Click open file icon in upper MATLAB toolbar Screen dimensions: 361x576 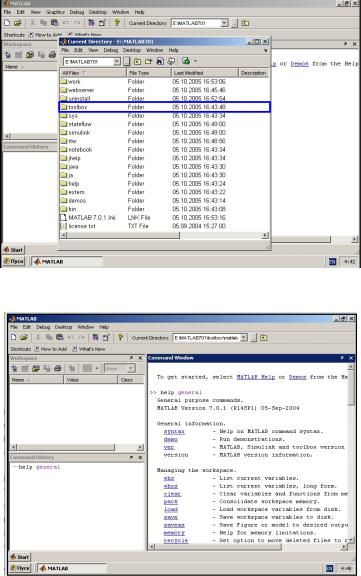pos(18,23)
